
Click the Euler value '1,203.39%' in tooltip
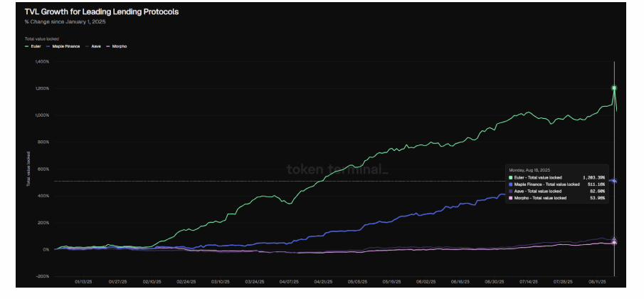point(594,177)
